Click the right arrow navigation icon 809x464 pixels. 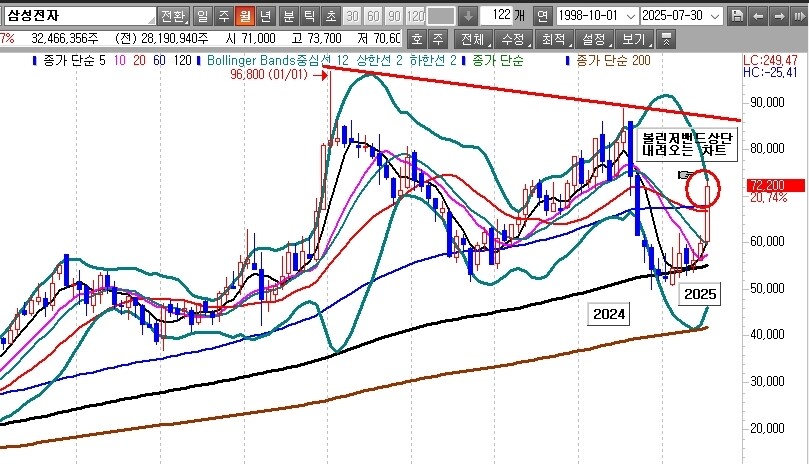[779, 16]
